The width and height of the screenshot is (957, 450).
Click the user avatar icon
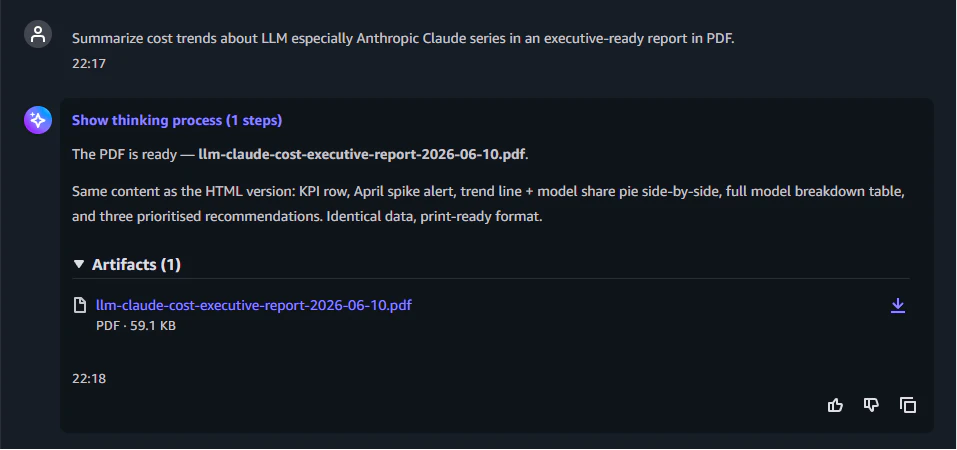click(x=38, y=34)
